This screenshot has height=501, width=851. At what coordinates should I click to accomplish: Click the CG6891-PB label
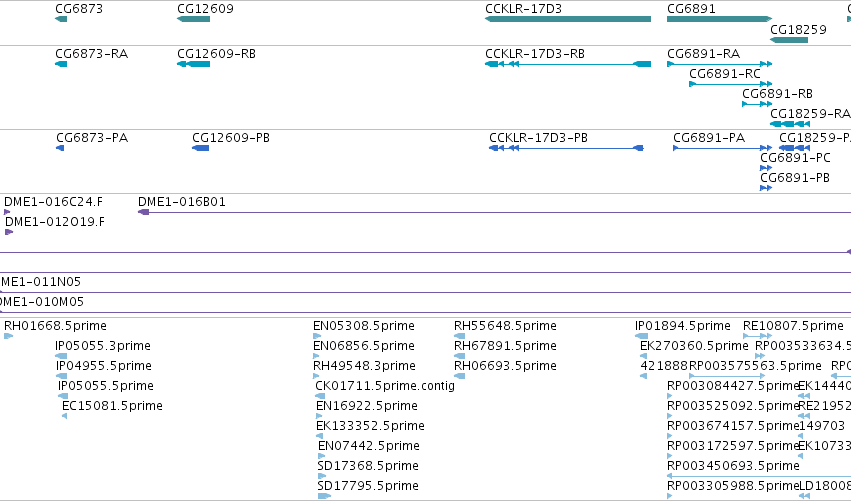pos(795,178)
